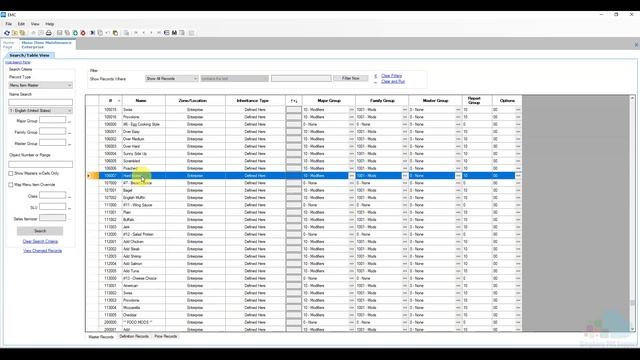The height and width of the screenshot is (360, 640).
Task: Open the File menu
Action: [x=9, y=24]
